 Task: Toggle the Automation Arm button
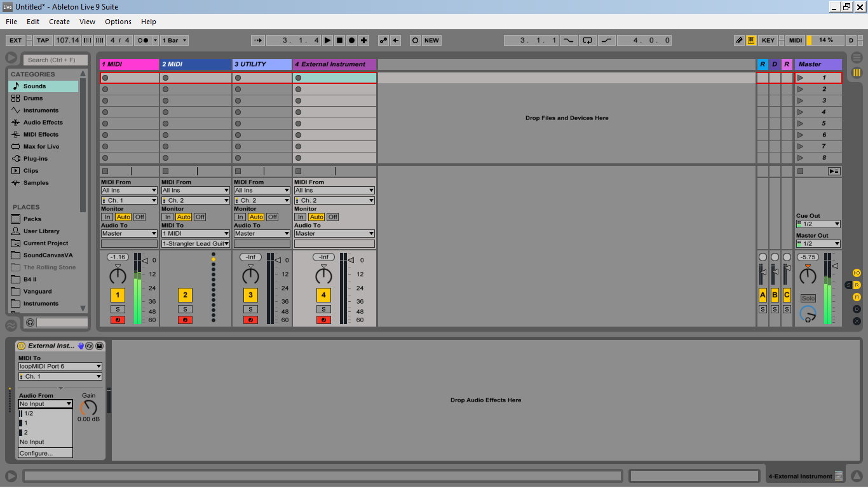(x=383, y=40)
